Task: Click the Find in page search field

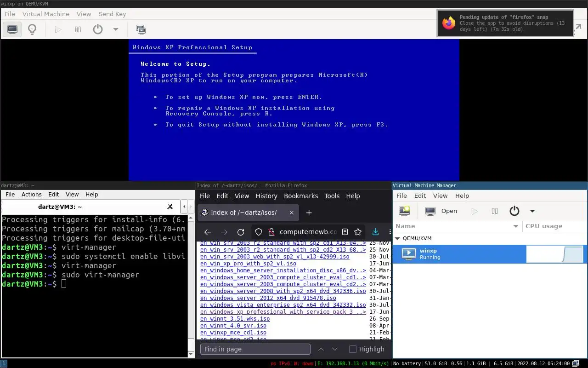Action: click(x=255, y=349)
